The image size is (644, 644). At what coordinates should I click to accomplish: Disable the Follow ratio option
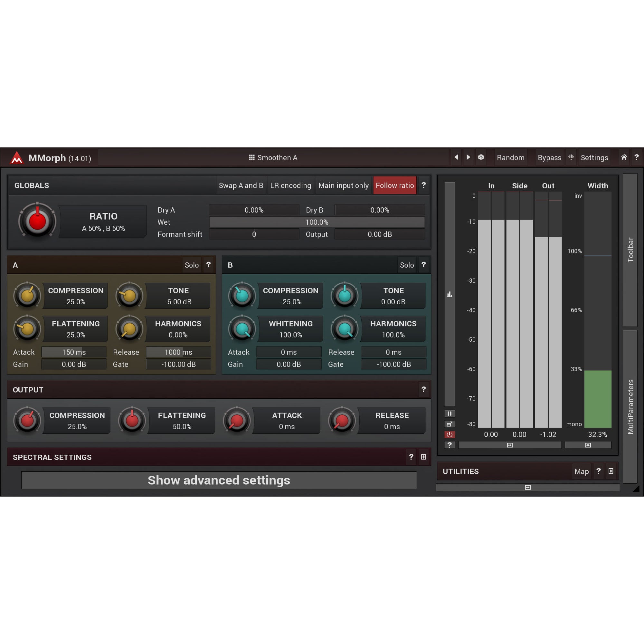click(395, 185)
